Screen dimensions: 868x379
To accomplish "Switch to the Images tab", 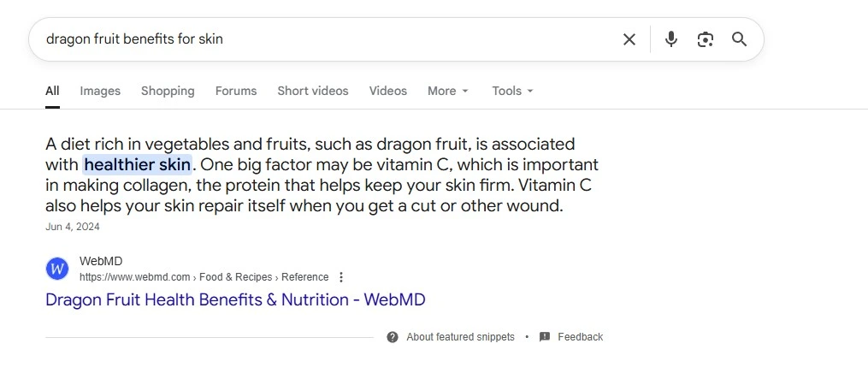I will (100, 91).
